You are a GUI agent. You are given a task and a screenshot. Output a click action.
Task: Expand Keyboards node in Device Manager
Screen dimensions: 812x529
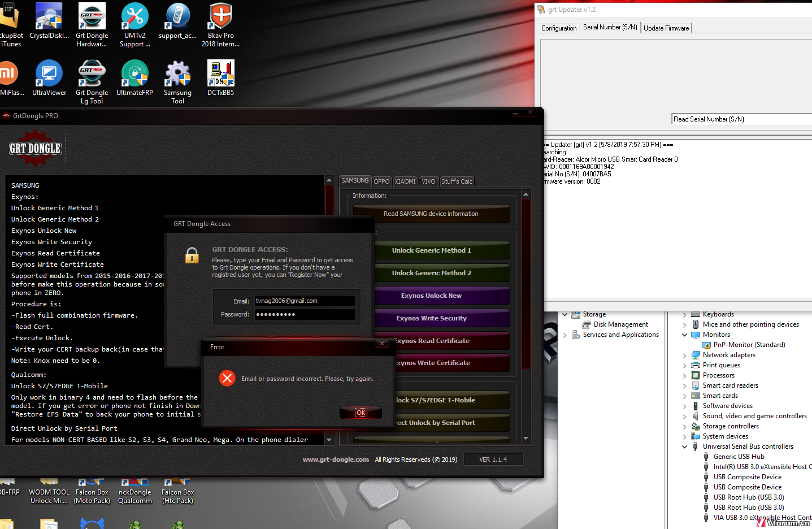pos(684,315)
